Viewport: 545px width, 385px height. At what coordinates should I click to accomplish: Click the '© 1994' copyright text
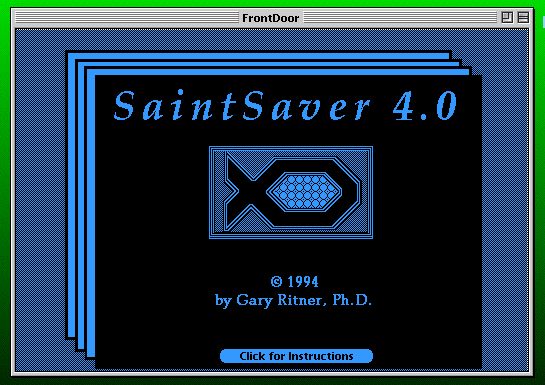click(294, 282)
